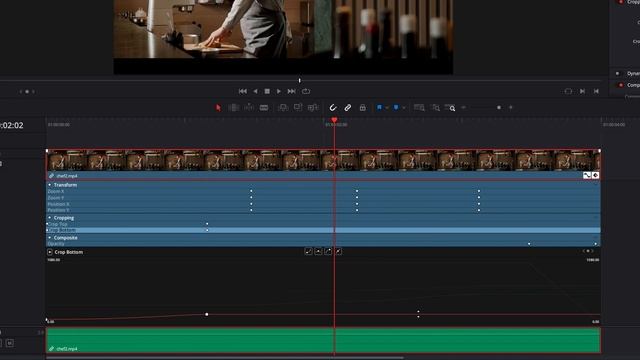This screenshot has height=360, width=640.
Task: Click the fourth curve-editor interpolation icon
Action: [x=338, y=251]
